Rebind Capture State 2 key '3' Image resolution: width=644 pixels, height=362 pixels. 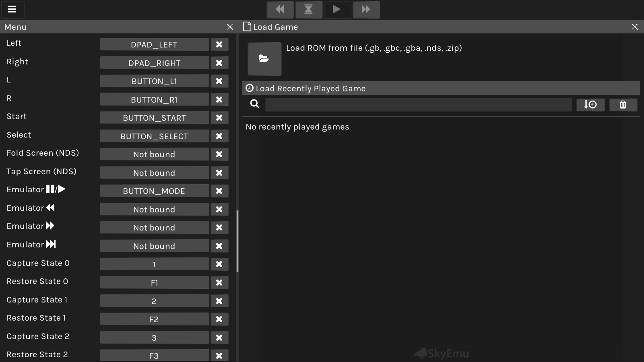click(155, 337)
